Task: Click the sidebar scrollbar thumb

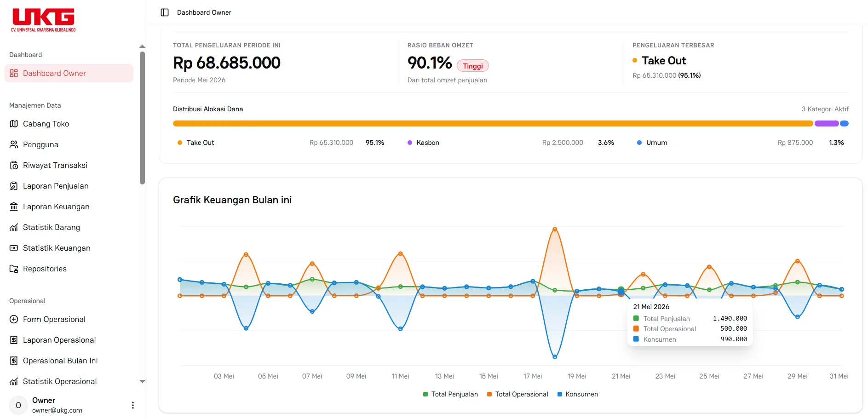Action: [x=142, y=118]
